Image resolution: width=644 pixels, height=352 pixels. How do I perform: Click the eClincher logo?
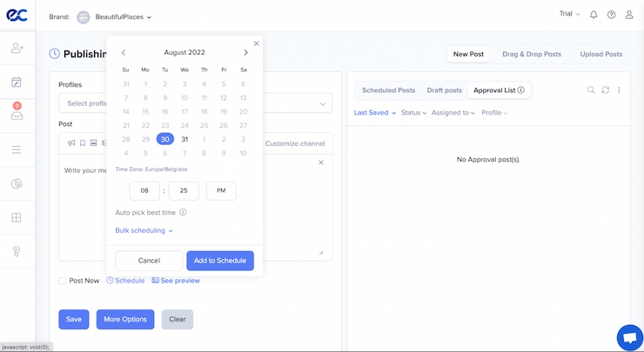coord(17,16)
